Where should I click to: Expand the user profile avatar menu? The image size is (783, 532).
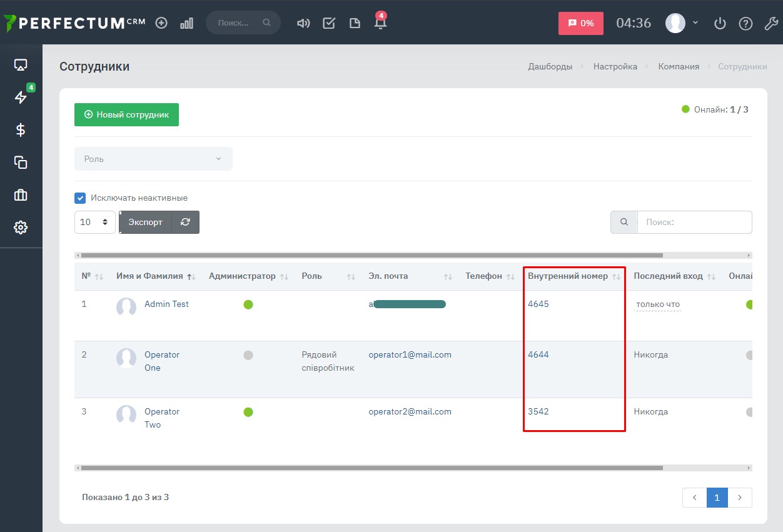[x=682, y=24]
